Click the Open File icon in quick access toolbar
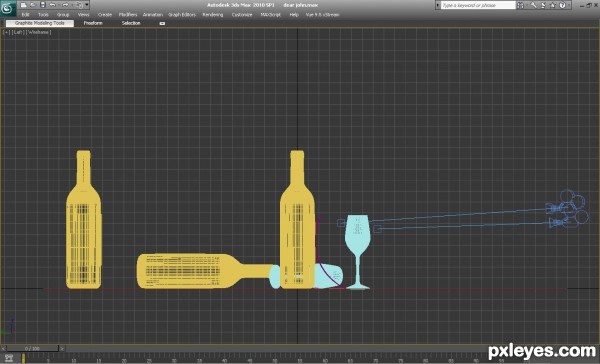 pos(33,5)
